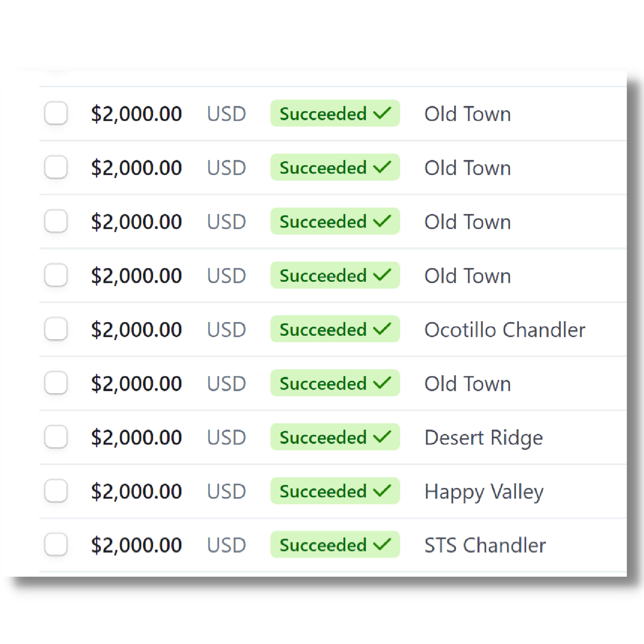Click Succeeded badge above Ocotillo Chandler row
The image size is (644, 644).
[x=335, y=275]
